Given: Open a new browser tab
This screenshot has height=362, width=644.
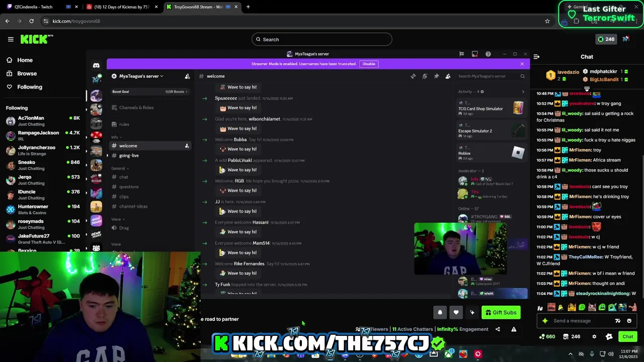Looking at the screenshot, I should [248, 7].
